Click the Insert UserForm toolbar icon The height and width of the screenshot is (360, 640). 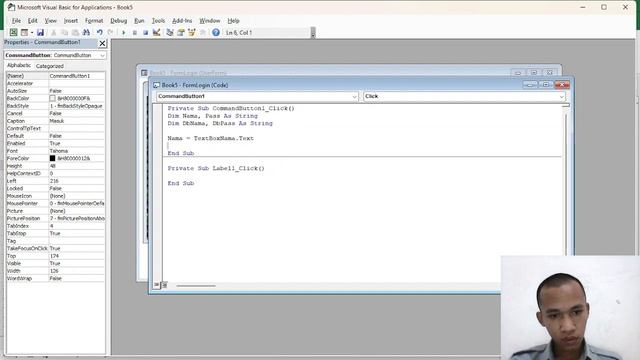click(x=24, y=32)
